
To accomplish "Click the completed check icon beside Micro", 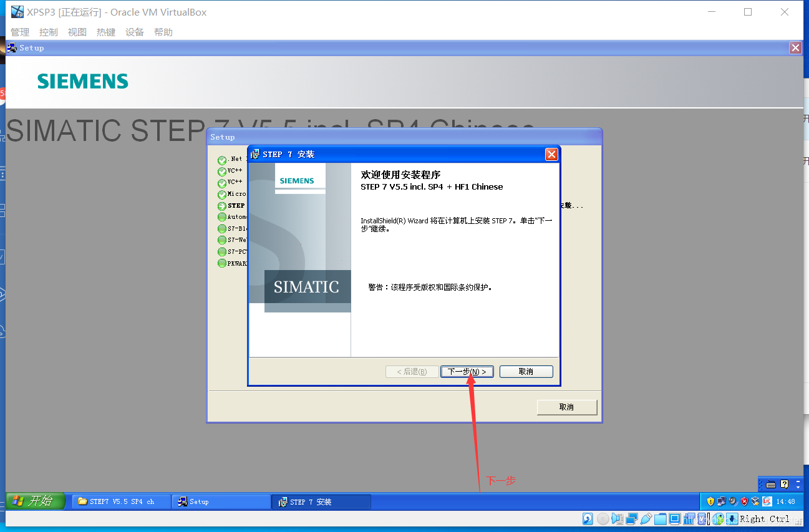I will pyautogui.click(x=222, y=195).
